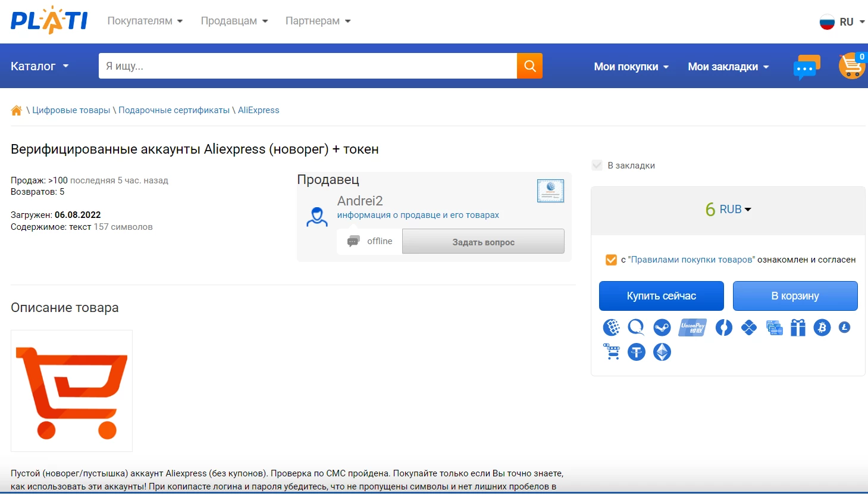
Task: Expand the 'Продавцам' menu
Action: (234, 21)
